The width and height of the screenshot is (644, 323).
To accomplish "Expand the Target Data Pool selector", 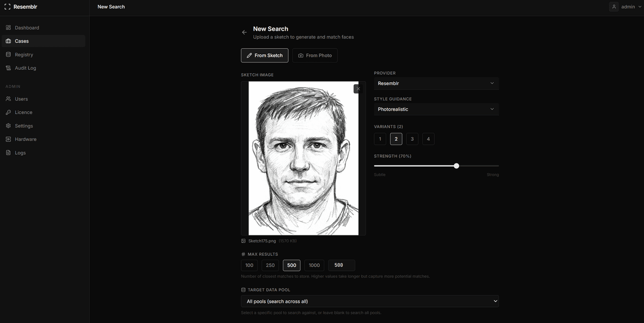I will pos(369,302).
